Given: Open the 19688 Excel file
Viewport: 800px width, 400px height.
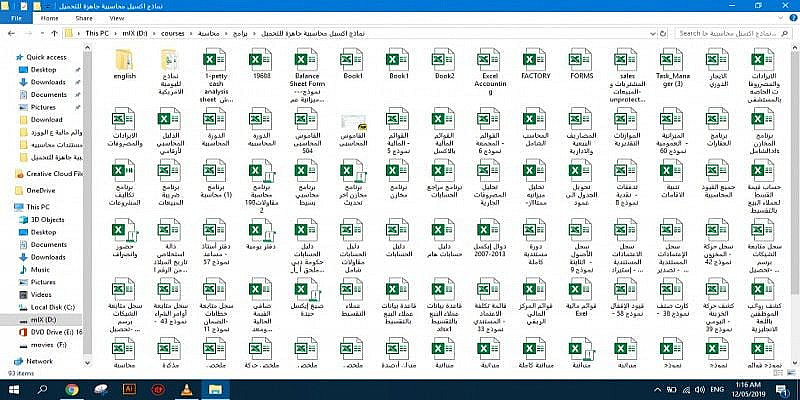Looking at the screenshot, I should (x=261, y=64).
